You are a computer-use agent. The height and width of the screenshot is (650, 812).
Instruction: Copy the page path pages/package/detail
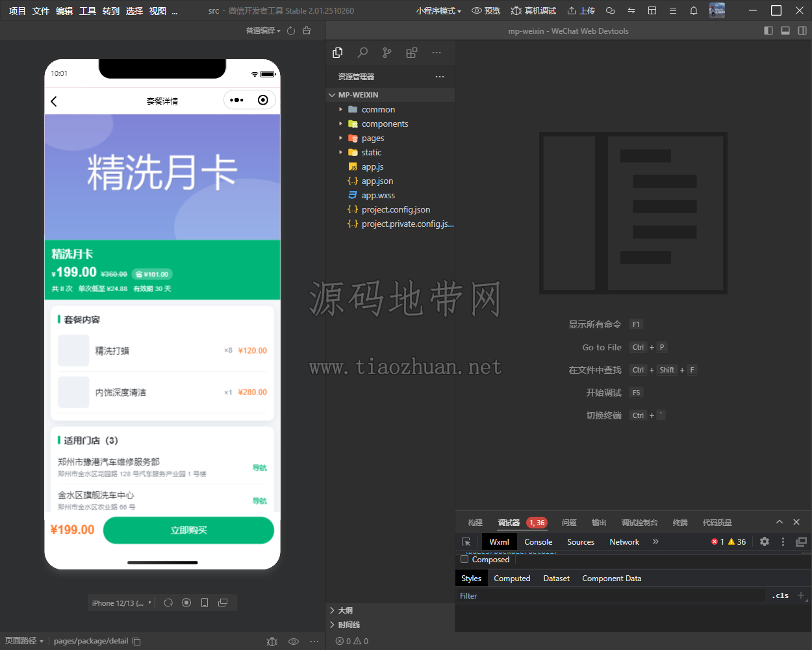(136, 641)
